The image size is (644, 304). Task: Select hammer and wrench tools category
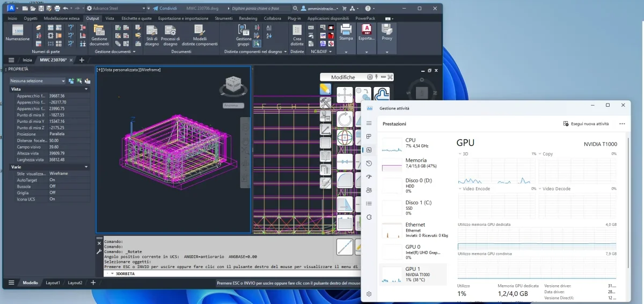[325, 102]
